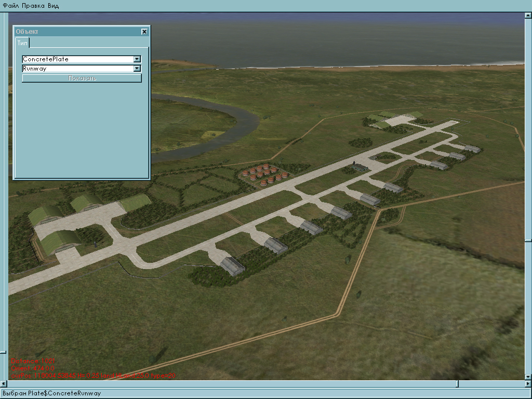Click the horizontal scrollbar right arrow
Screen dimensions: 532x399
tap(528, 384)
